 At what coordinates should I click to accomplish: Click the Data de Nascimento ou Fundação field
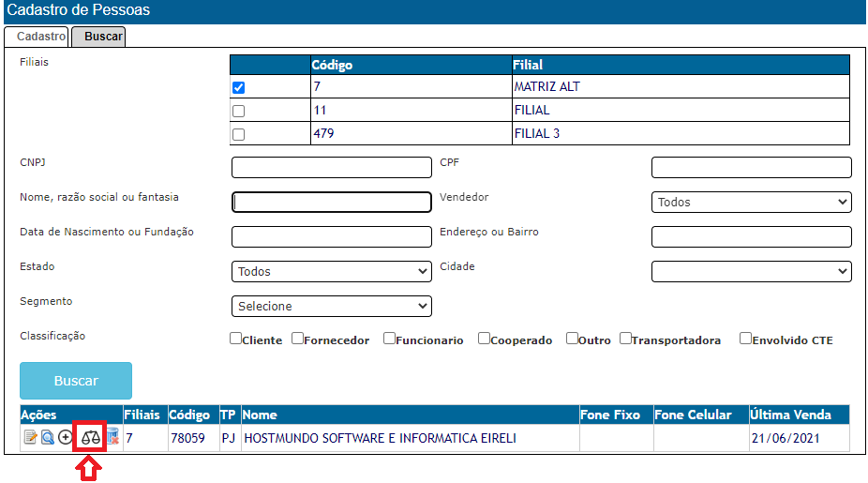(x=332, y=236)
